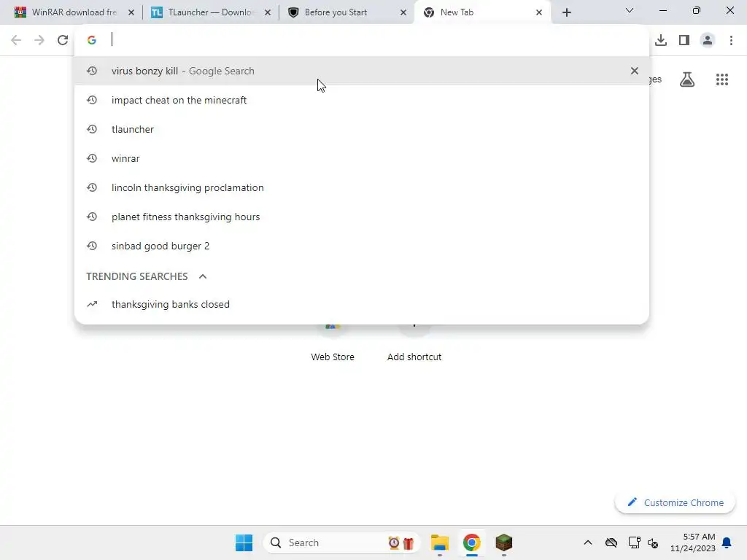Click the muted volume tray icon
Viewport: 747px width, 560px height.
[x=653, y=542]
